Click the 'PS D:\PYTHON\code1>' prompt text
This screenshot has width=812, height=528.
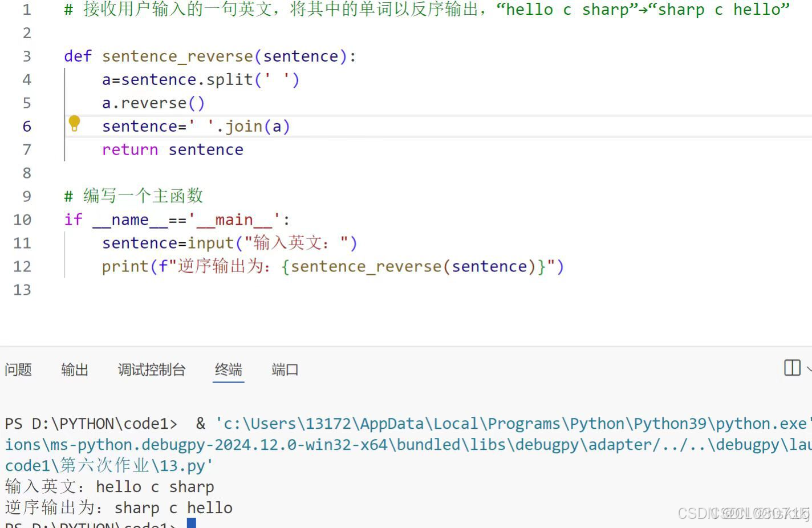pos(91,424)
